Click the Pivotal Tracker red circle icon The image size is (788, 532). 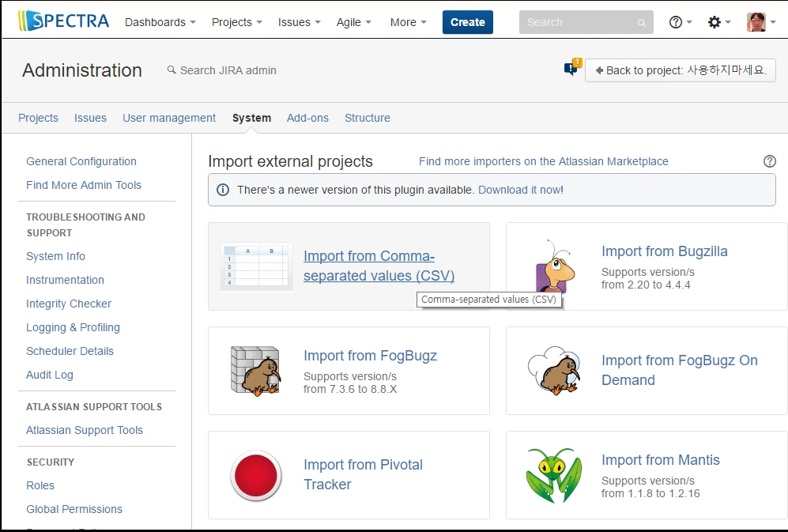[x=256, y=474]
